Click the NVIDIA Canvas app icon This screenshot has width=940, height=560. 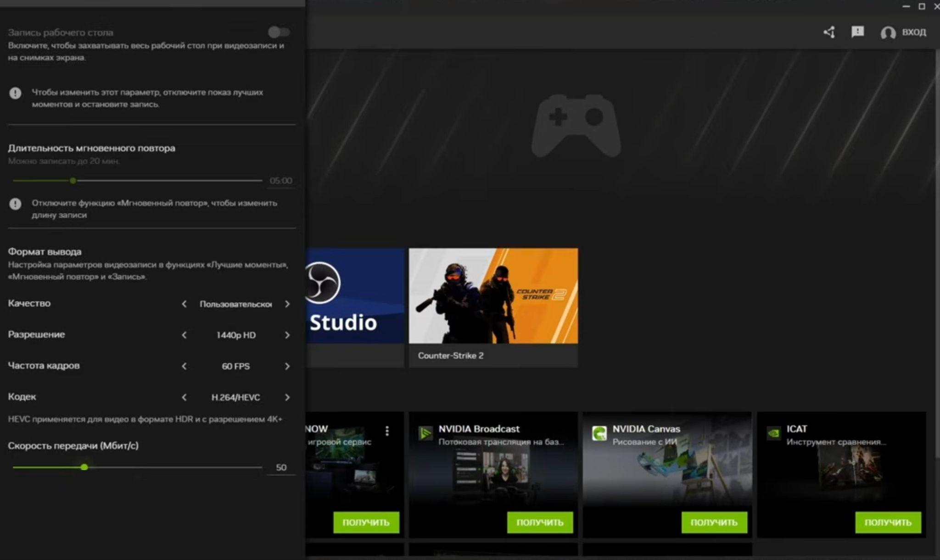pos(599,433)
